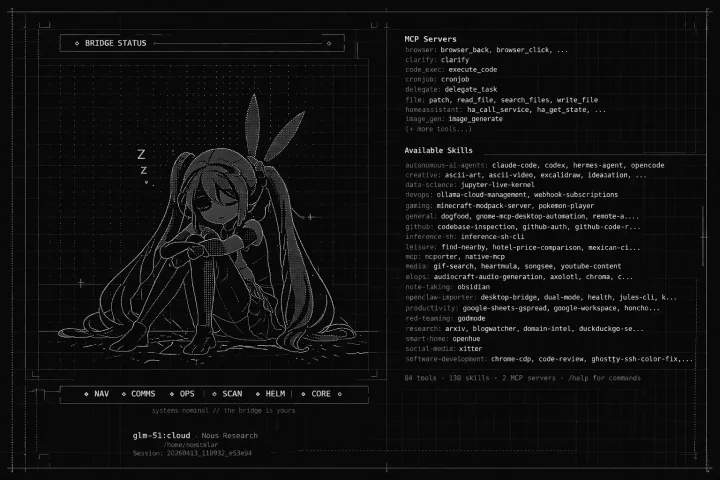Click the 'browser_back' tool name
The height and width of the screenshot is (480, 720).
(x=464, y=50)
